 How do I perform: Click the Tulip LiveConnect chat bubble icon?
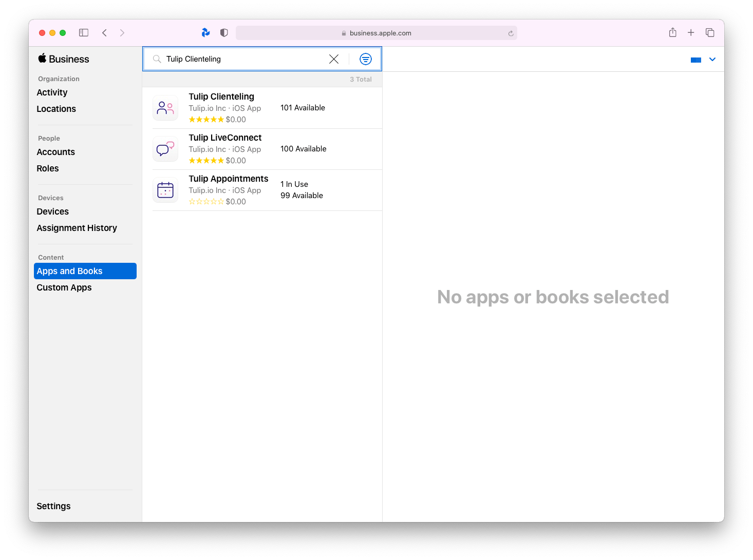point(165,149)
